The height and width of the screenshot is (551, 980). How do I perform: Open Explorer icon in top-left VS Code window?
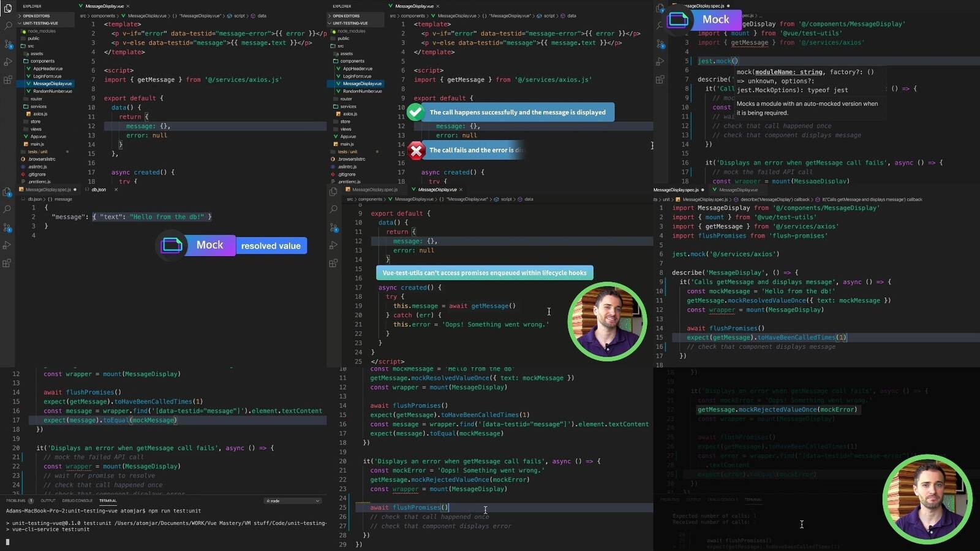[x=8, y=9]
